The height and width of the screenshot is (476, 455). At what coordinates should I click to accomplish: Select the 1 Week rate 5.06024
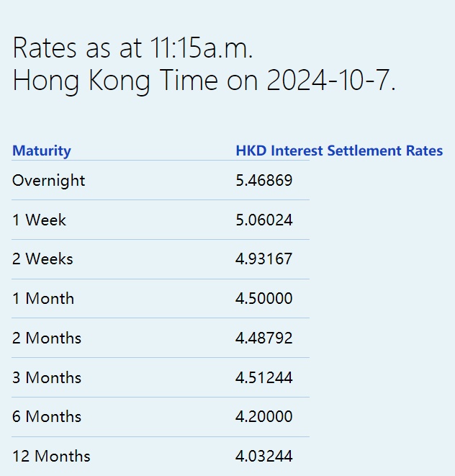tap(264, 220)
